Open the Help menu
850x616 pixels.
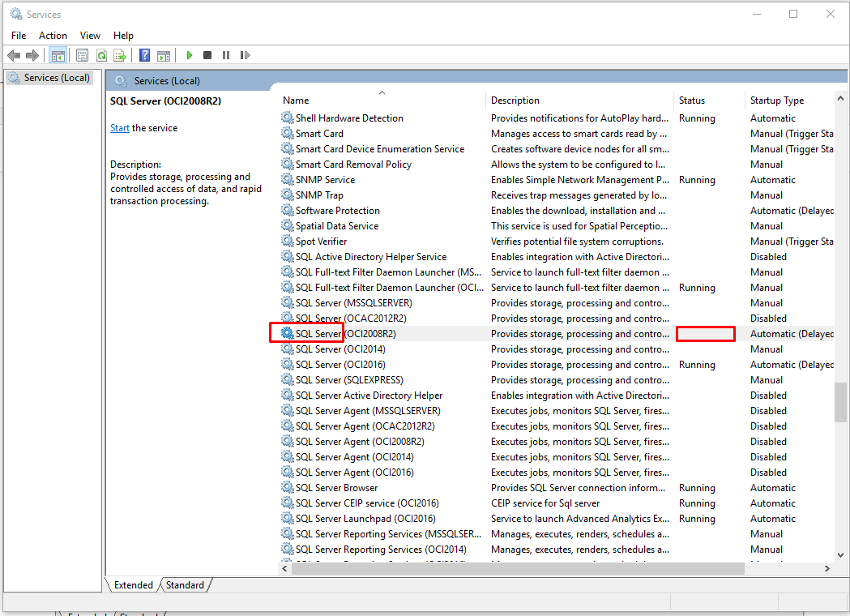pos(123,35)
